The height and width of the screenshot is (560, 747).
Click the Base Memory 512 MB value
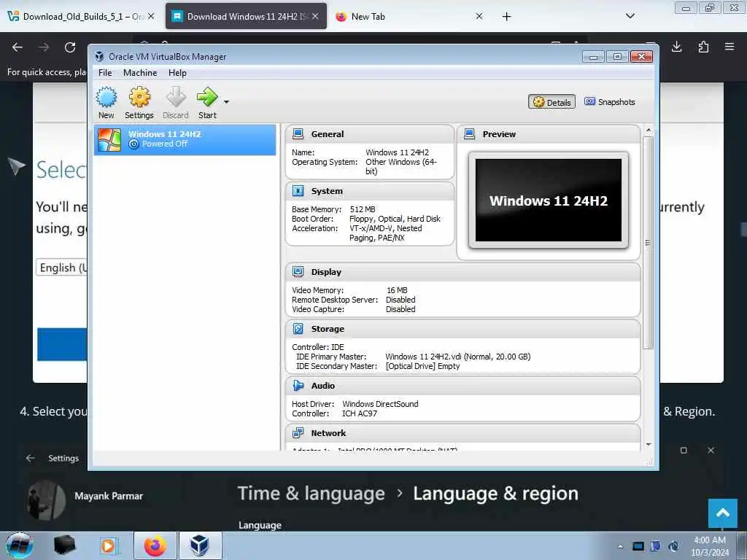[363, 209]
